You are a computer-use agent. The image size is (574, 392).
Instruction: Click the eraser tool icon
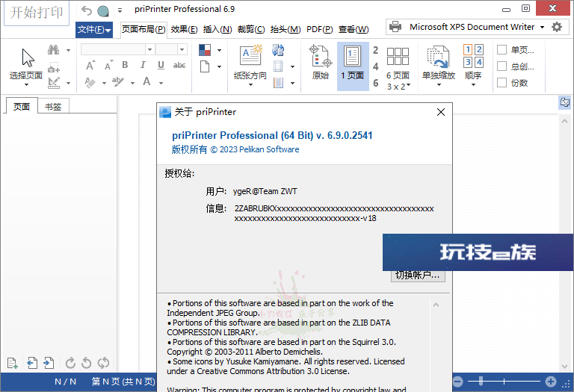(90, 82)
